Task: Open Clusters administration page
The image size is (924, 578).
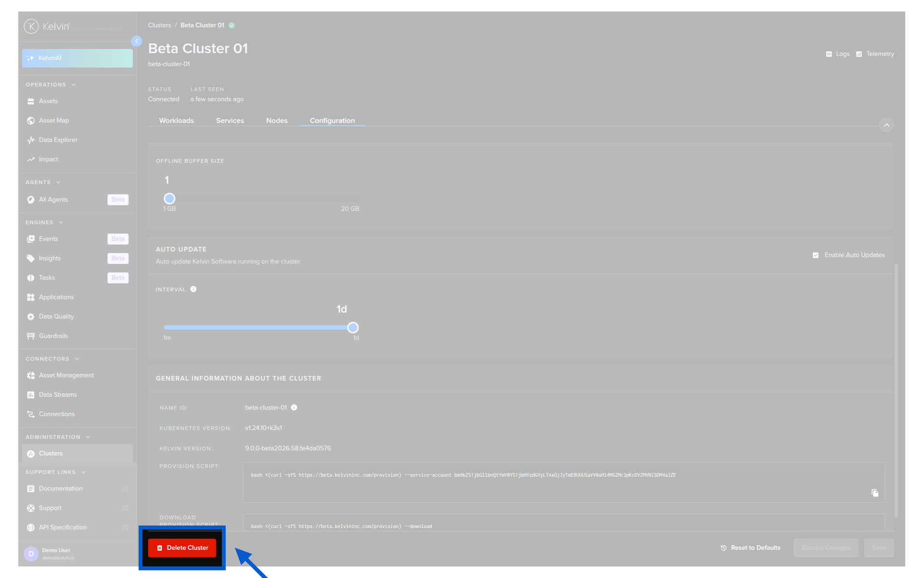Action: (x=77, y=454)
